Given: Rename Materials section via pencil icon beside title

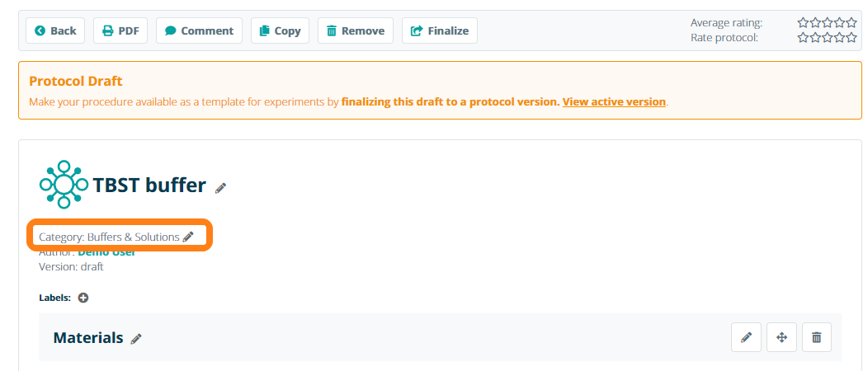Looking at the screenshot, I should [136, 338].
